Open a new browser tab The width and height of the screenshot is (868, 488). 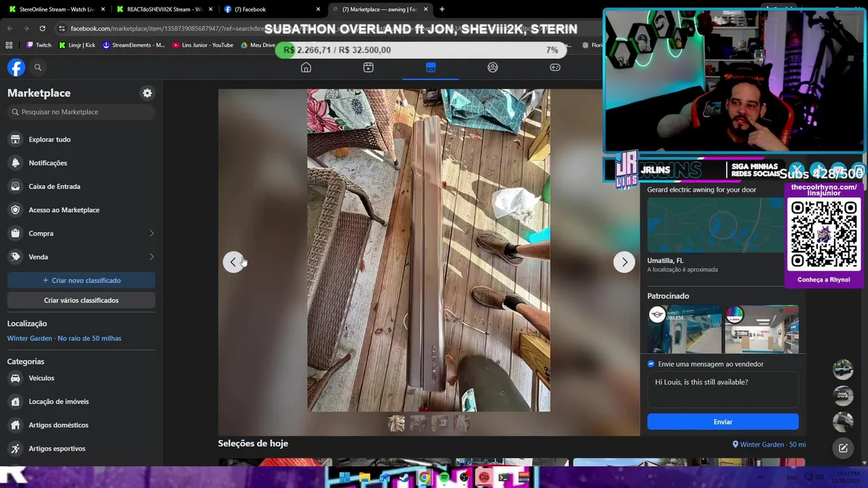tap(442, 9)
